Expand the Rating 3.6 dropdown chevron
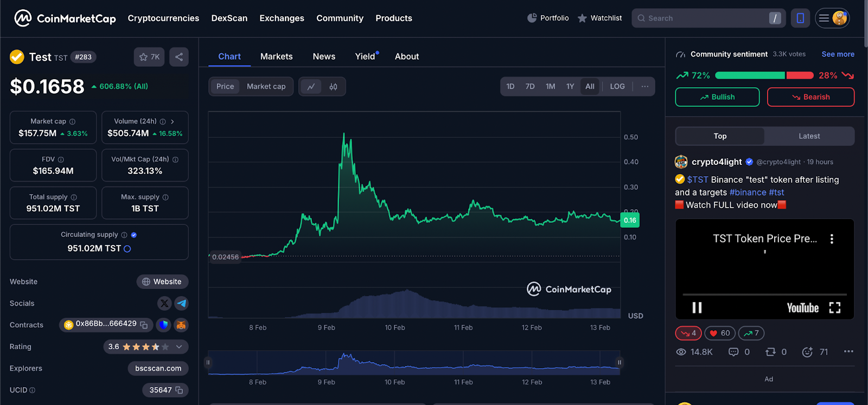The image size is (868, 405). (x=179, y=346)
